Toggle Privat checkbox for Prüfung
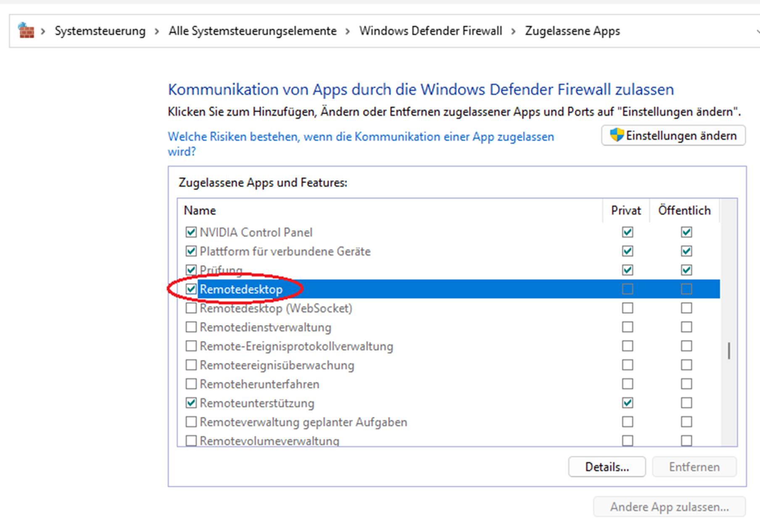This screenshot has width=760, height=532. point(628,270)
